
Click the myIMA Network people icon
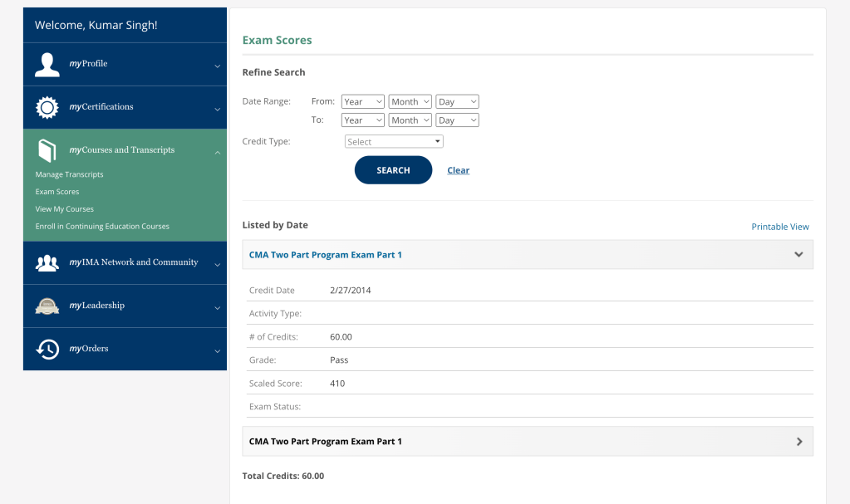click(x=47, y=262)
